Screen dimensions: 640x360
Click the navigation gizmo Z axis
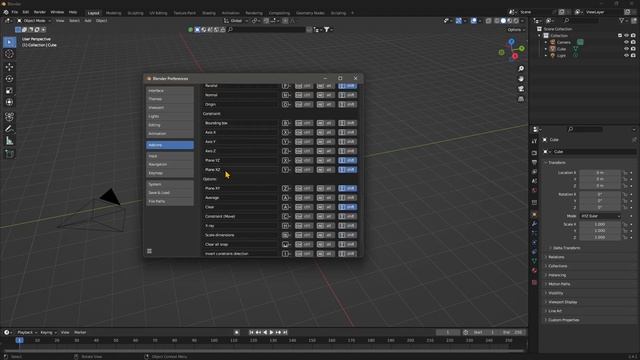coord(511,42)
